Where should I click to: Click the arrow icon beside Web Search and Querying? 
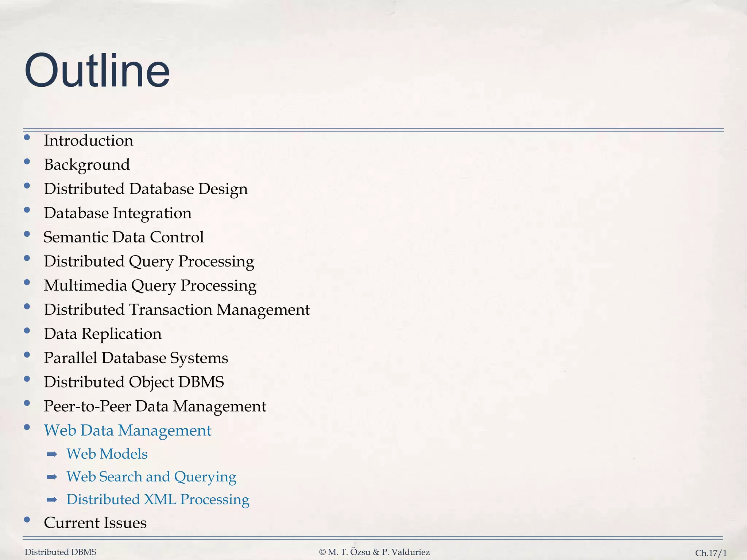(52, 477)
